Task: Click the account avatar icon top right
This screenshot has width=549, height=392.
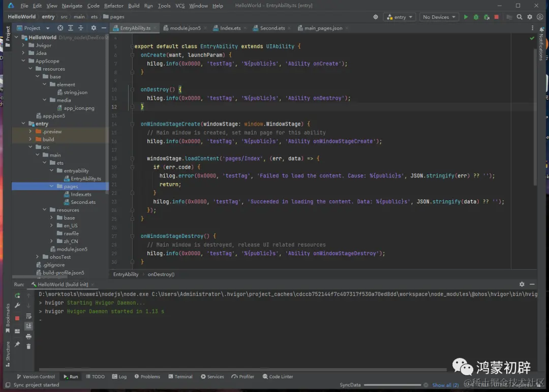Action: click(x=540, y=17)
